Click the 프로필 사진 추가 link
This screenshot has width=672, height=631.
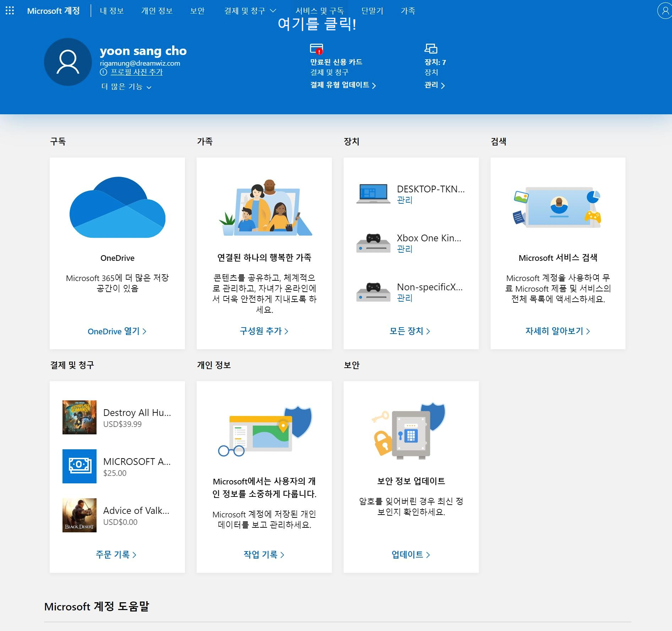click(x=137, y=72)
